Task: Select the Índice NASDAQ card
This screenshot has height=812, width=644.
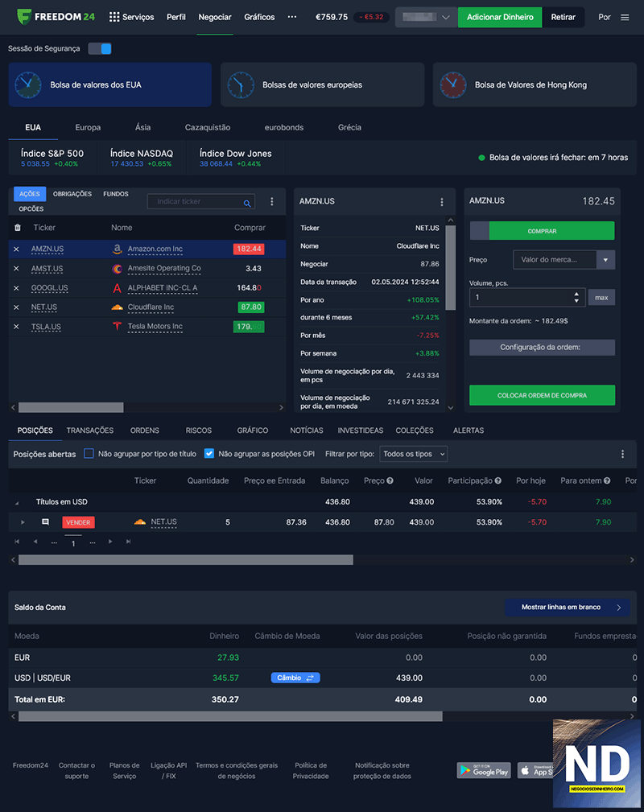Action: tap(141, 158)
